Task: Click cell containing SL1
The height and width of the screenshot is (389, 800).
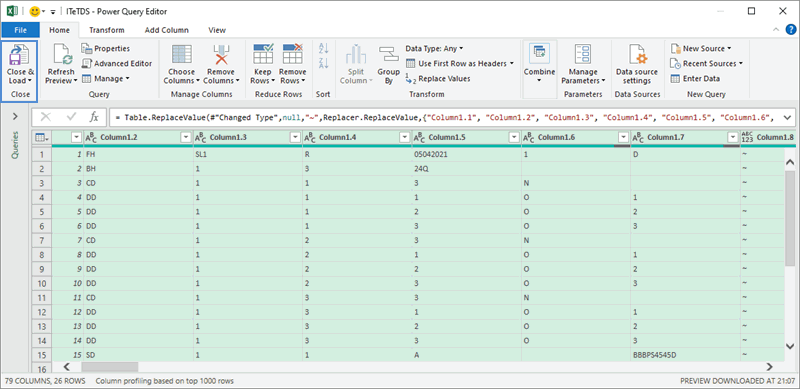Action: (x=247, y=154)
